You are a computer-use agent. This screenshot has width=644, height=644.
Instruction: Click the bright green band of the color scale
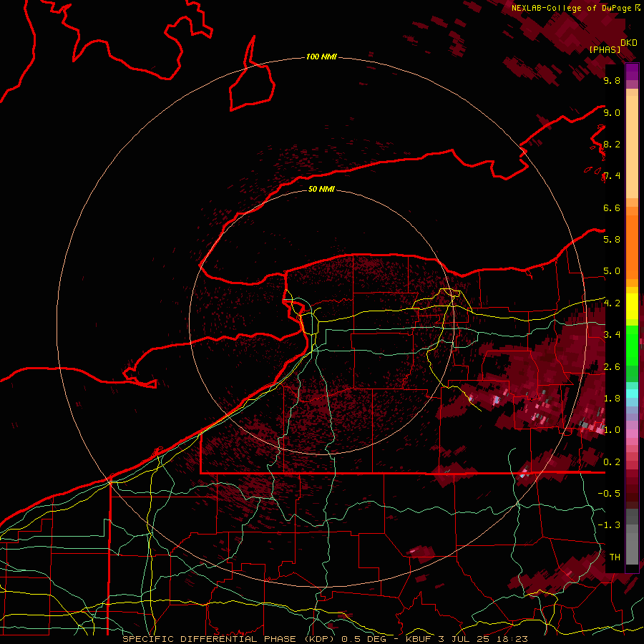(632, 347)
